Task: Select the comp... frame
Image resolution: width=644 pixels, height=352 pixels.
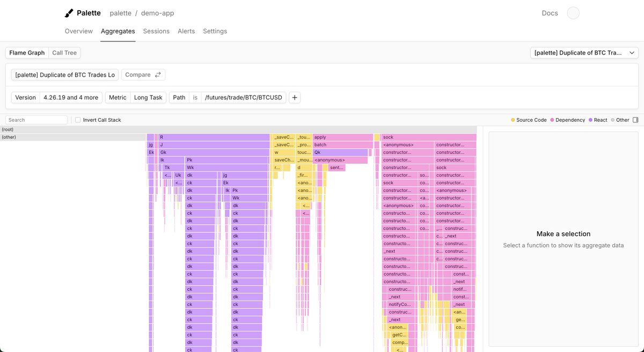Action: click(400, 342)
